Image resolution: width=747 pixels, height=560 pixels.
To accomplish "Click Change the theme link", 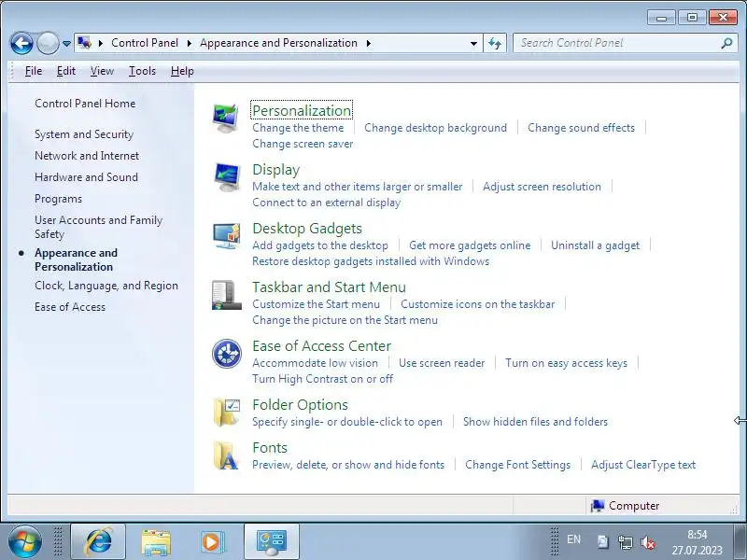I will 298,128.
